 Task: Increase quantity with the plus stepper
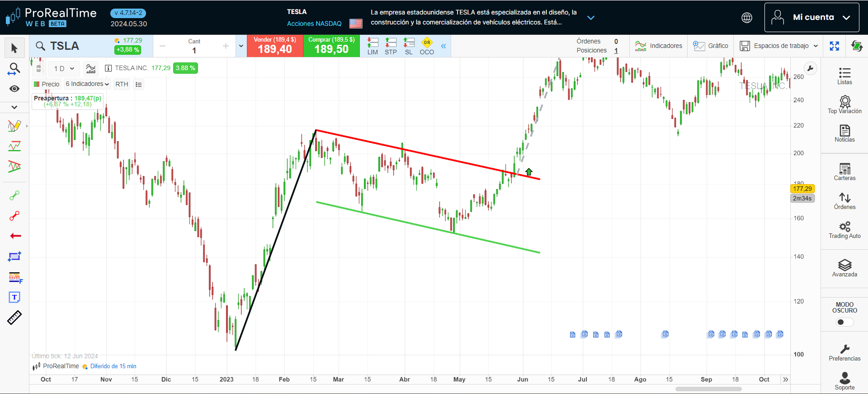click(226, 46)
